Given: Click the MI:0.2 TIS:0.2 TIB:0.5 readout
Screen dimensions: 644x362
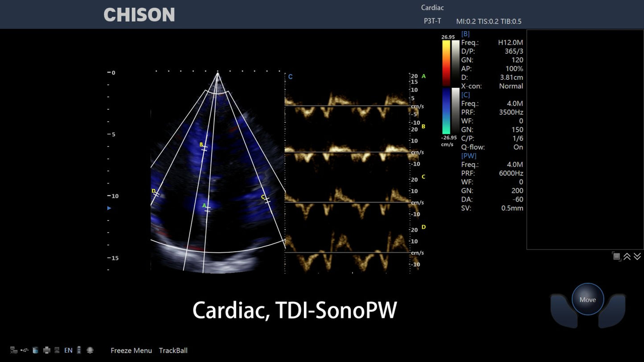Looking at the screenshot, I should click(489, 21).
